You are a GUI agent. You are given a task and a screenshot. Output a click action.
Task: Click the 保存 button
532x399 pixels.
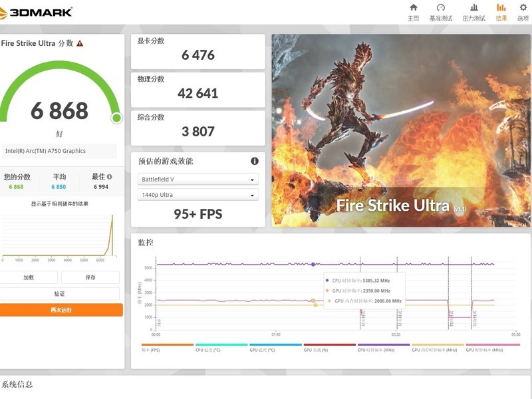coord(90,277)
